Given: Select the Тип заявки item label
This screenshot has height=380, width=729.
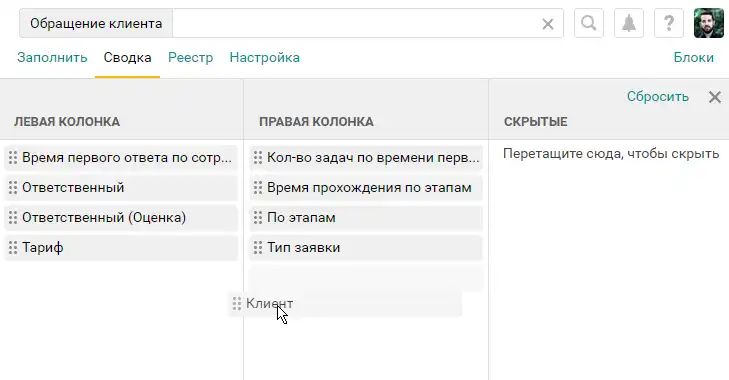Looking at the screenshot, I should tap(304, 247).
